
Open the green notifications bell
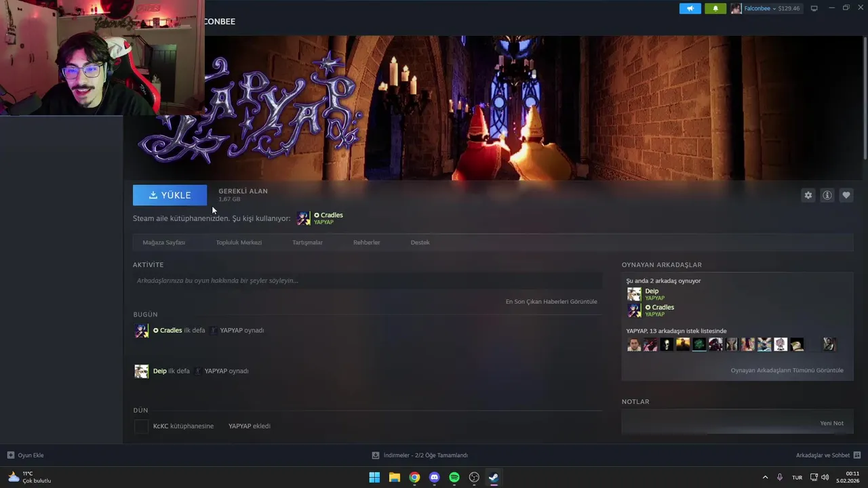point(715,9)
